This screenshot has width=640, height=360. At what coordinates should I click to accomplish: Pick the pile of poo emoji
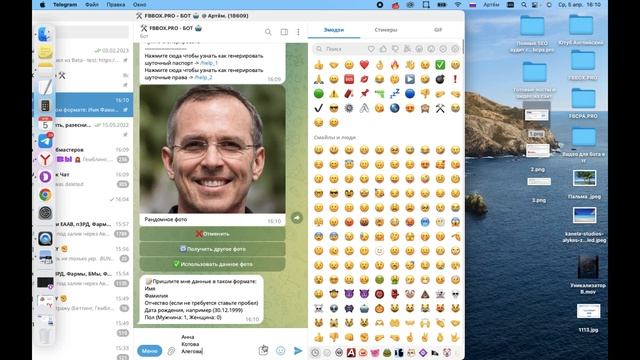[x=425, y=294]
